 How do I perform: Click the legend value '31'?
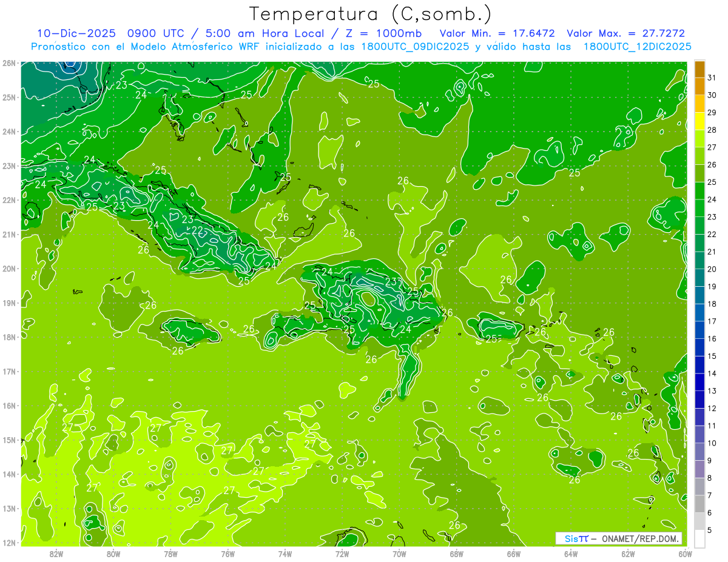712,78
